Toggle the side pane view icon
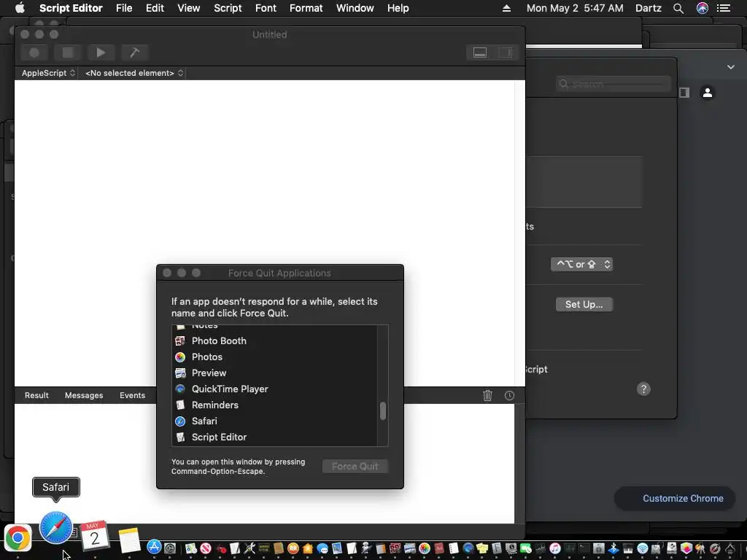 506,52
